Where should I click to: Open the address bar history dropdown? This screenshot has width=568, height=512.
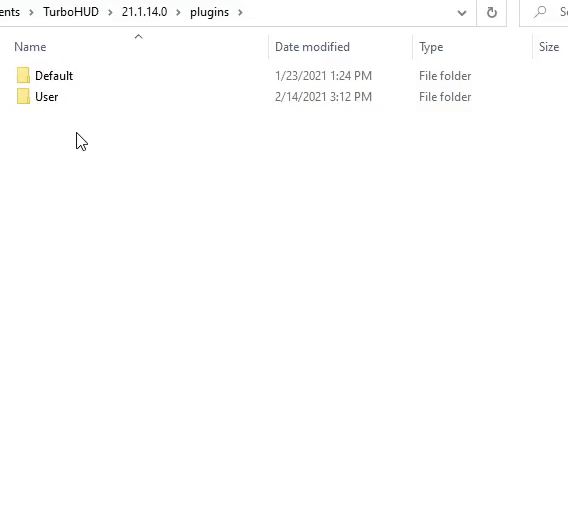pos(462,13)
